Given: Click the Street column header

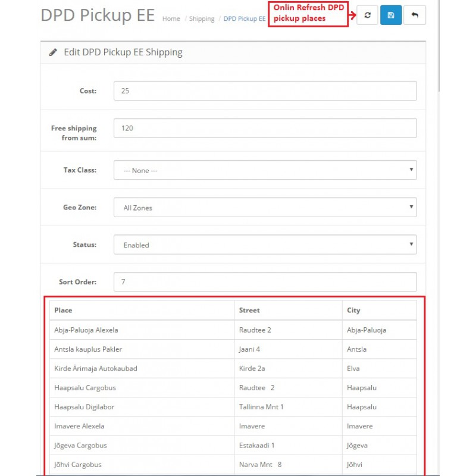Looking at the screenshot, I should pyautogui.click(x=249, y=310).
